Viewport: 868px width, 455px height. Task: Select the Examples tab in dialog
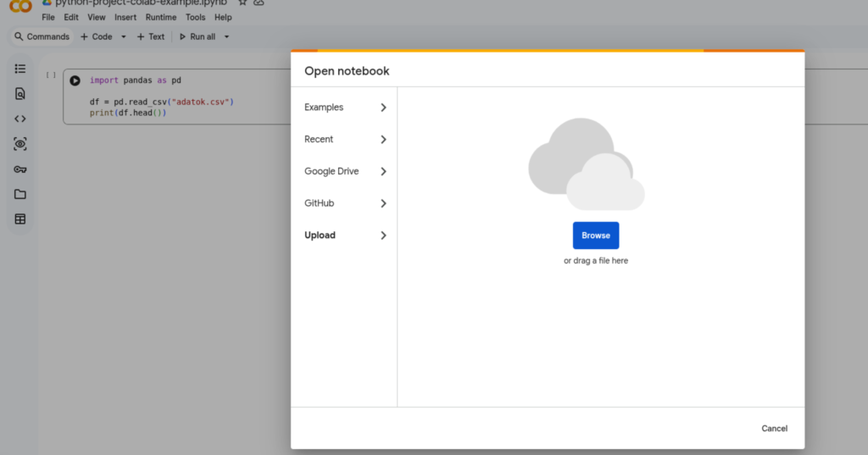click(344, 108)
